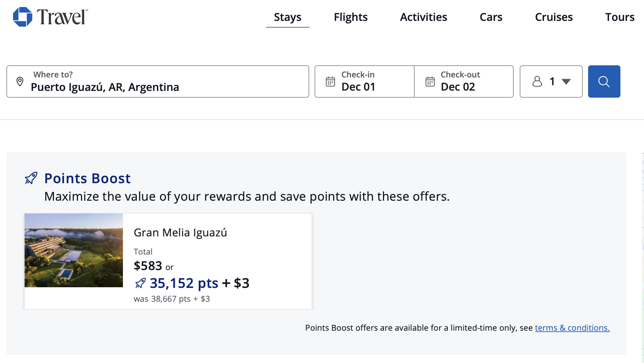Open the Gran Melia Iguazú hotel title
This screenshot has width=644, height=363.
[180, 233]
